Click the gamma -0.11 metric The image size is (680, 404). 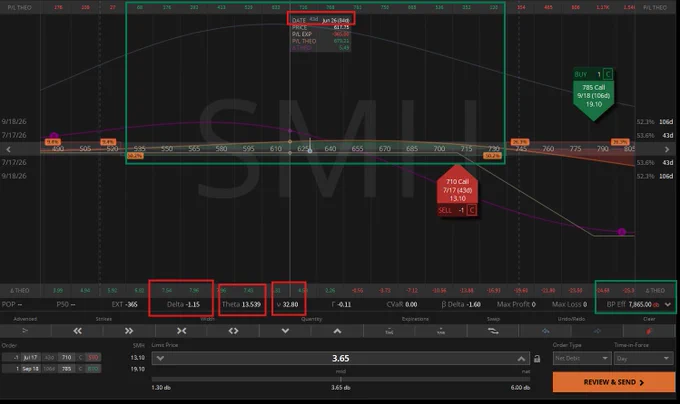tap(341, 304)
